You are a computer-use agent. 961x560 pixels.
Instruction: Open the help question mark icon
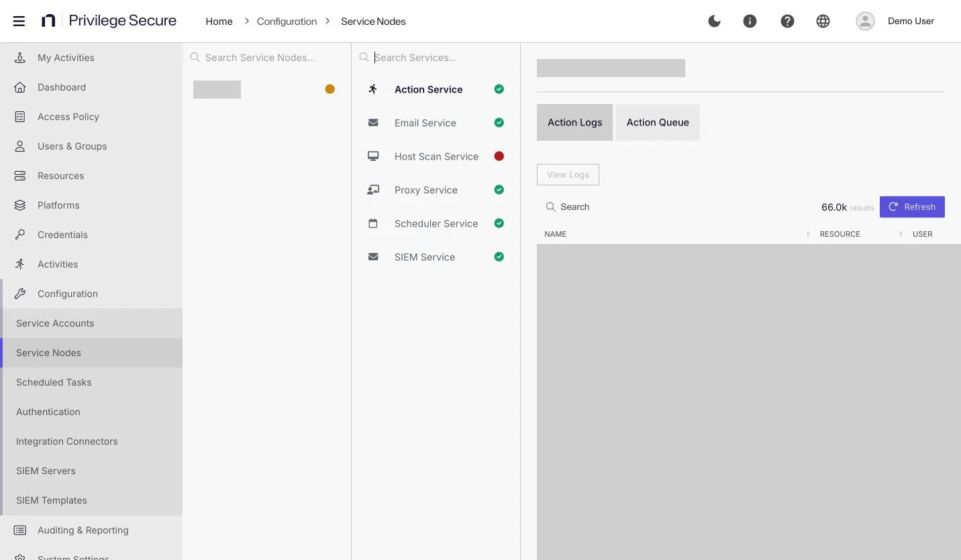click(787, 21)
